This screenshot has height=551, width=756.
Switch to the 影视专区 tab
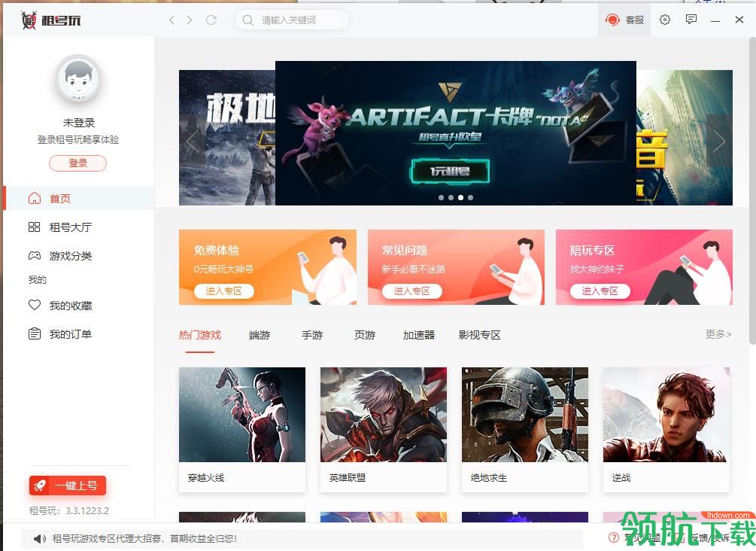(479, 335)
